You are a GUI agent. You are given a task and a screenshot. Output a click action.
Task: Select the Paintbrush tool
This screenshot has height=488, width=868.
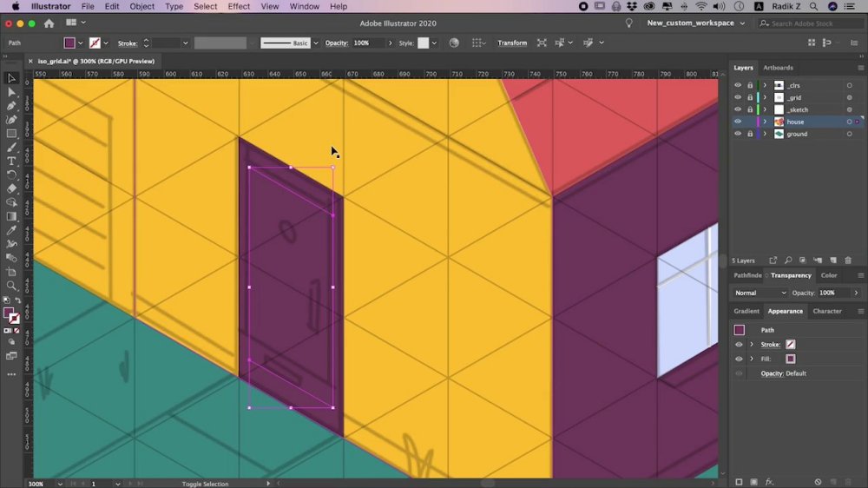(x=11, y=148)
